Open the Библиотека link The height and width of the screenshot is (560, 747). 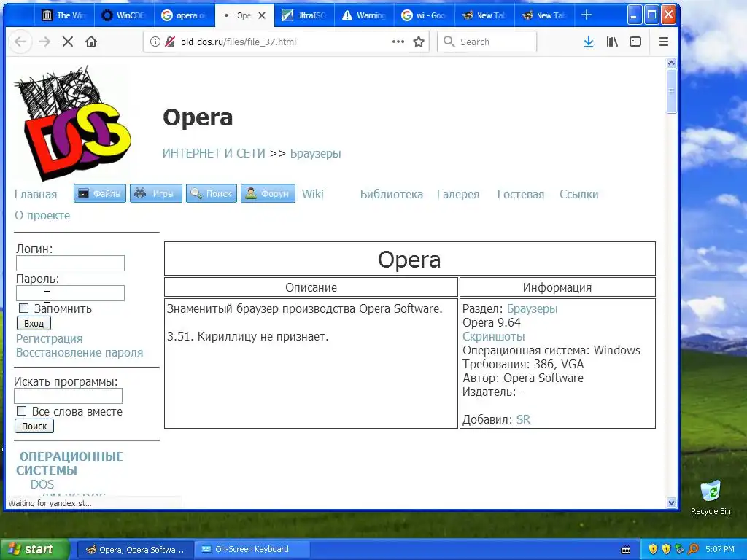pos(391,194)
